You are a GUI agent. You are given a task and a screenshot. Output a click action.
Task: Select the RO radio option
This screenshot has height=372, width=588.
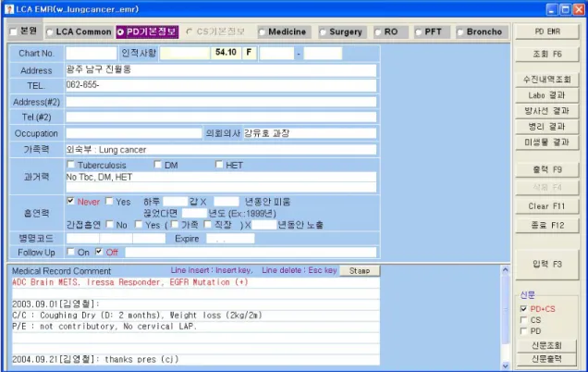click(377, 32)
